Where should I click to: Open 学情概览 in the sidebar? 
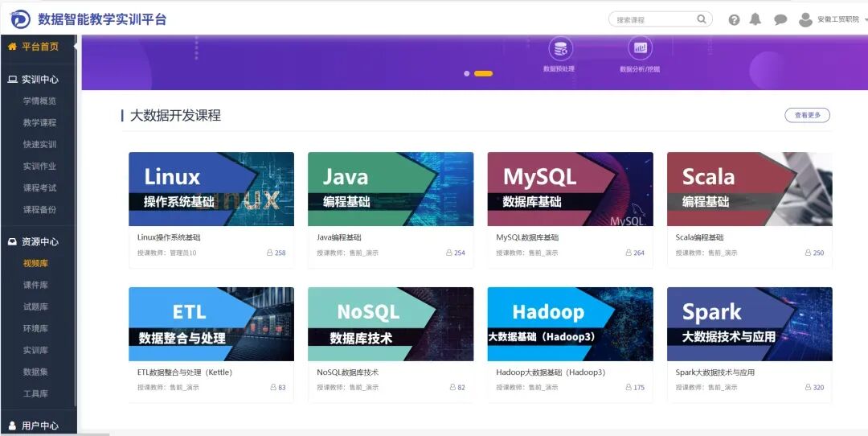(x=39, y=101)
